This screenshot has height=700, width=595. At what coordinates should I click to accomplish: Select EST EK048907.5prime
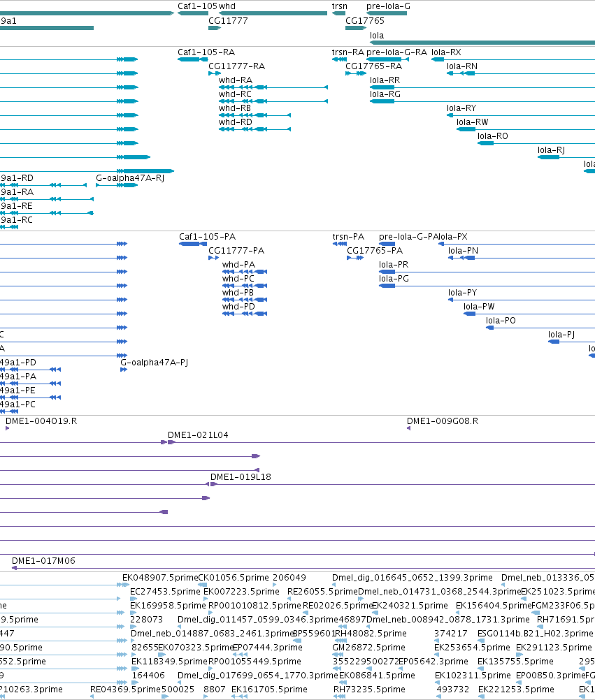[160, 578]
